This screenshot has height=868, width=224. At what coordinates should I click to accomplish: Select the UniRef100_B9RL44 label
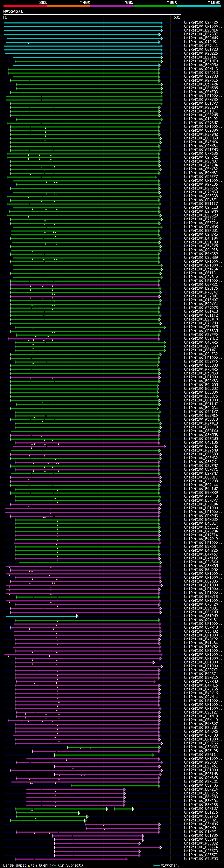coord(201,485)
